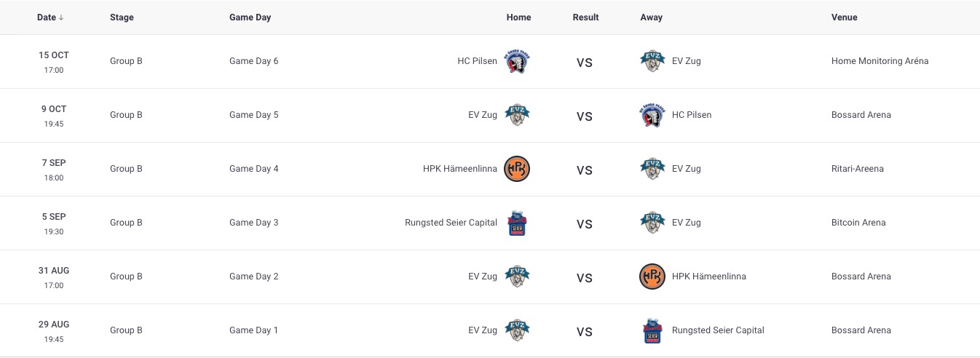Click HC Pilsen logo in Game Day 6 row
Image resolution: width=980 pixels, height=358 pixels.
(x=517, y=62)
